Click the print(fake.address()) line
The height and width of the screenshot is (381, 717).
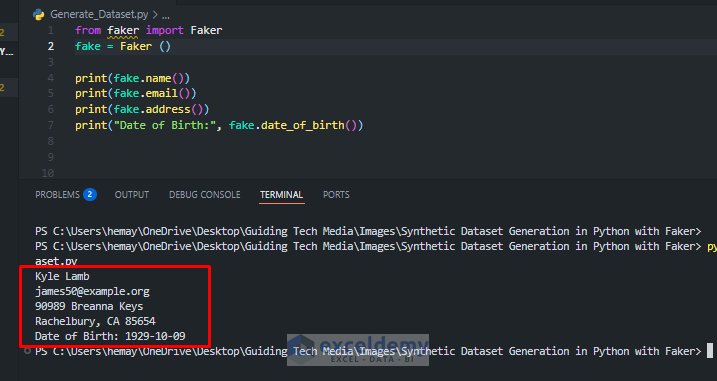142,109
